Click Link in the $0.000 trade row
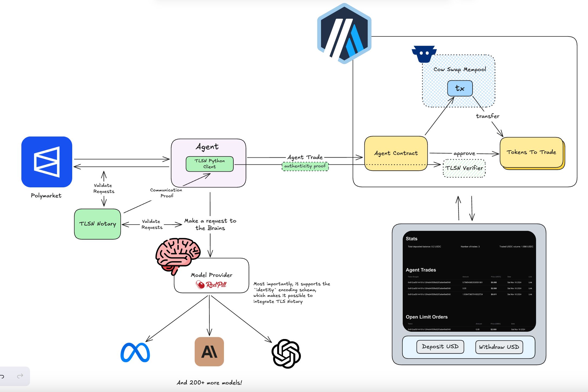The width and height of the screenshot is (588, 392). [530, 283]
